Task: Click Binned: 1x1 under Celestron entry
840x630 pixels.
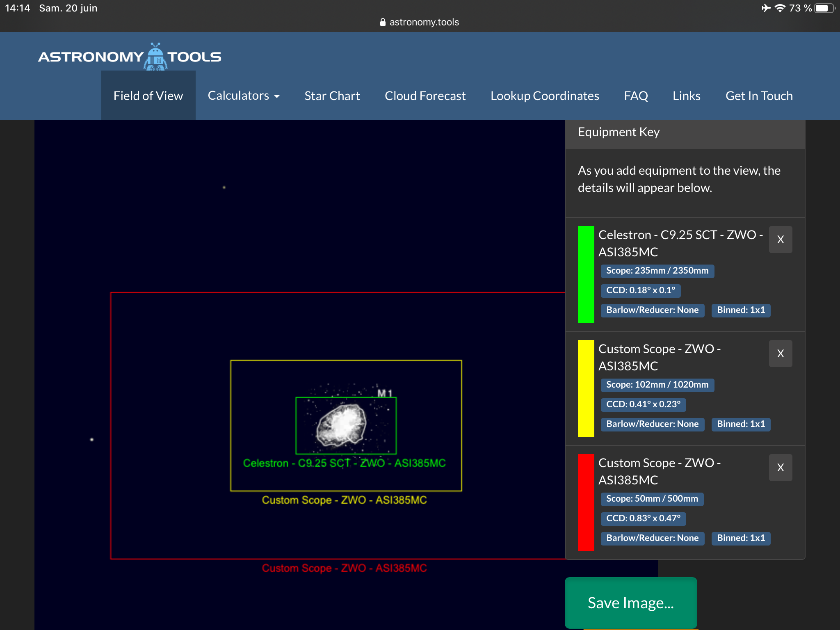Action: pyautogui.click(x=741, y=310)
